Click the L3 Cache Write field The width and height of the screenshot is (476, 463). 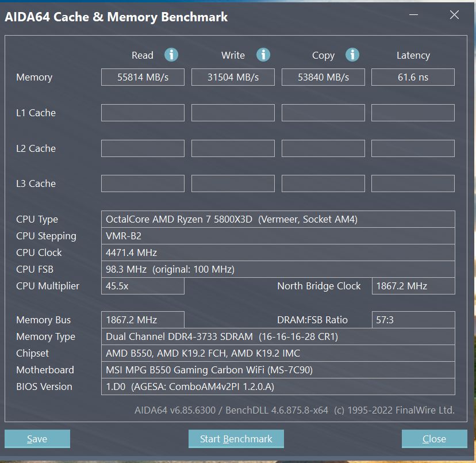pyautogui.click(x=233, y=183)
